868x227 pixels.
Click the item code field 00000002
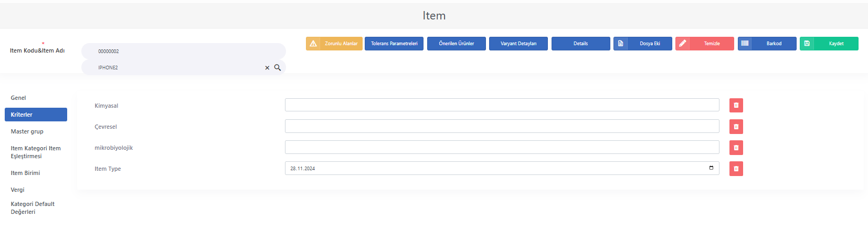click(184, 51)
